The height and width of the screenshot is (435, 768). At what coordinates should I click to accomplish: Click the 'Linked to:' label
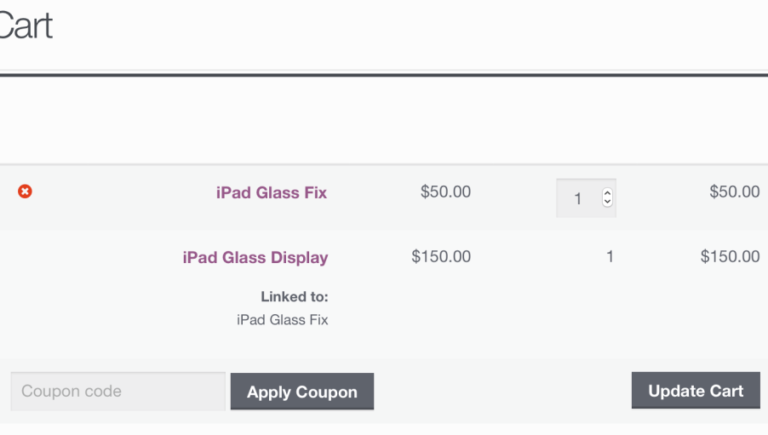point(294,296)
